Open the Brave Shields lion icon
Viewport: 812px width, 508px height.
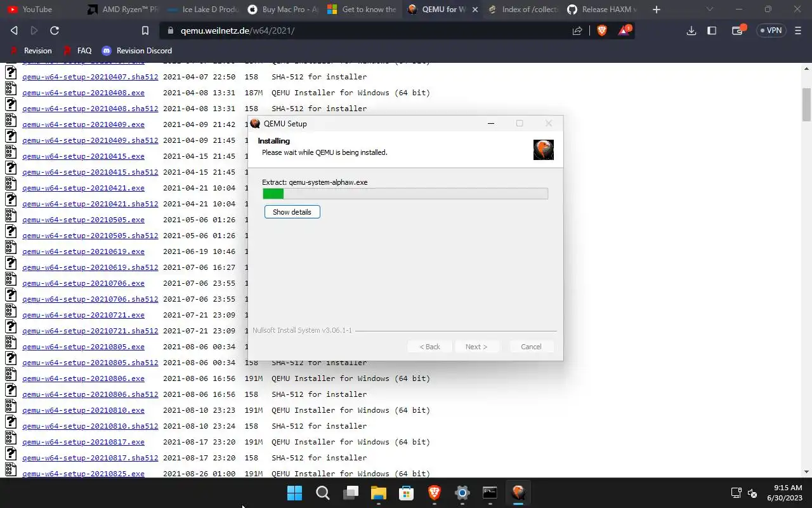[602, 30]
